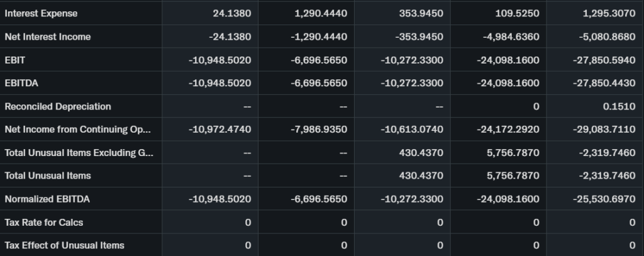Screen dimensions: 644x256
Task: Select the Tax Rate for Calcs label
Action: 43,222
